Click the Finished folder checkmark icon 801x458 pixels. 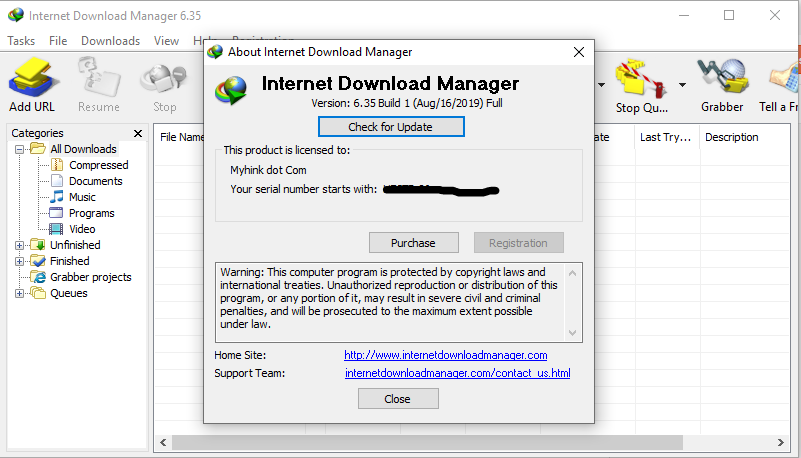point(38,261)
